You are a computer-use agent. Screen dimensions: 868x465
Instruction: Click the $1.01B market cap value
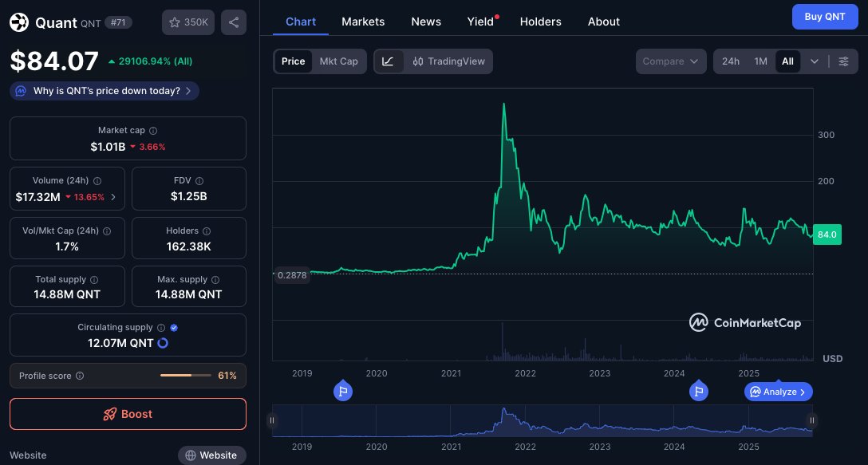108,147
